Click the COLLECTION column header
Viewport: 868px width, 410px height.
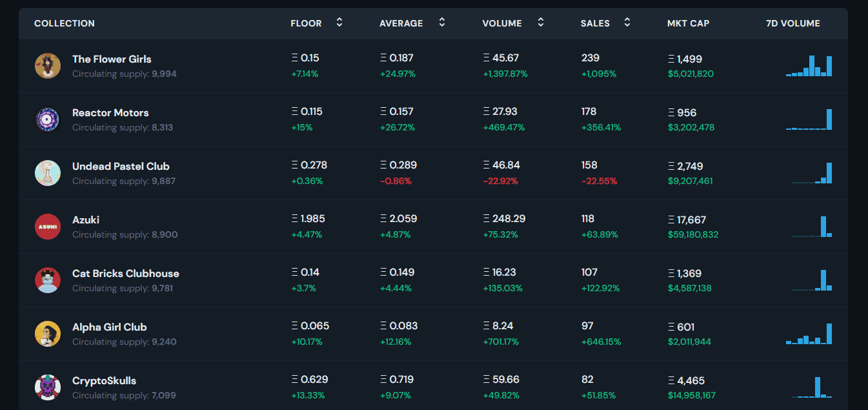point(65,23)
